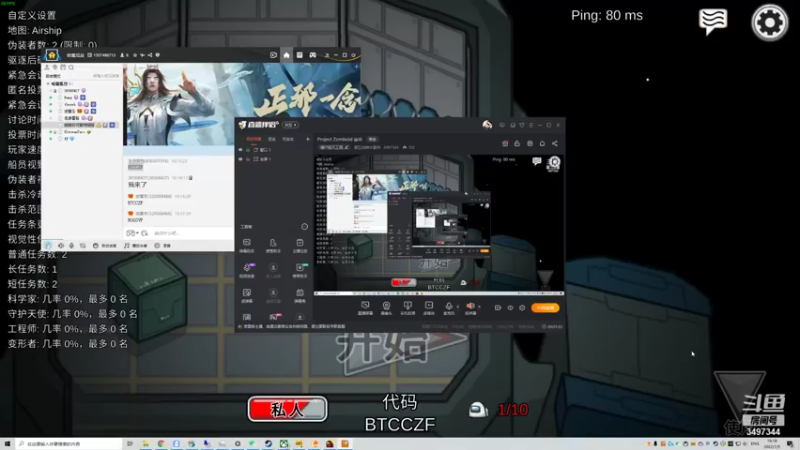Switch to third scene tab in streaming app

point(288,139)
